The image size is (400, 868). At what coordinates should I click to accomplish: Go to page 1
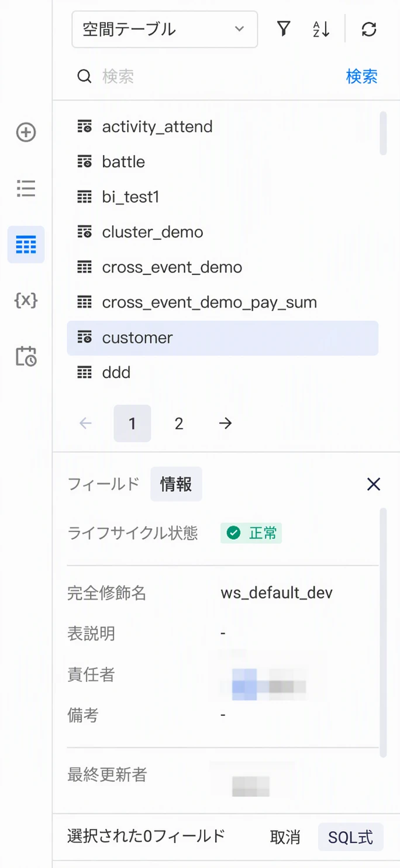tap(132, 423)
